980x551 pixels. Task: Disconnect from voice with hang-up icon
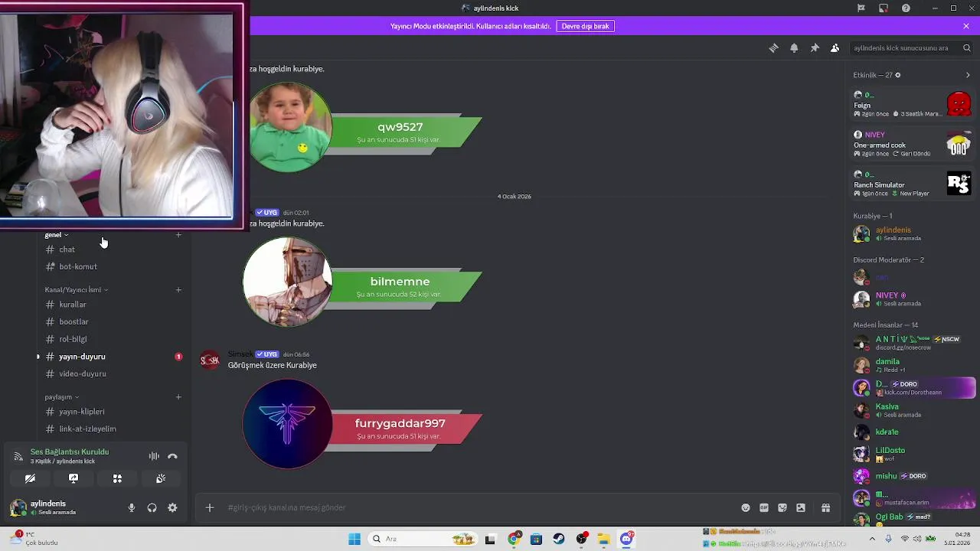[172, 456]
